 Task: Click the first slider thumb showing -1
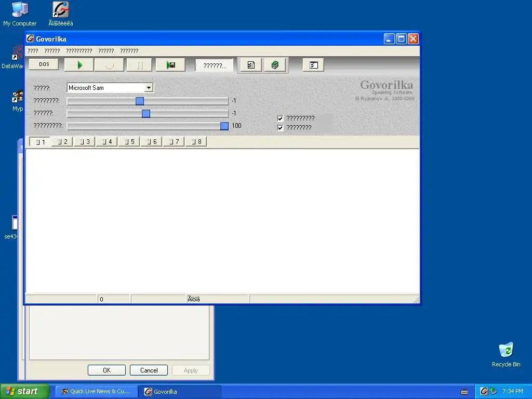(139, 101)
